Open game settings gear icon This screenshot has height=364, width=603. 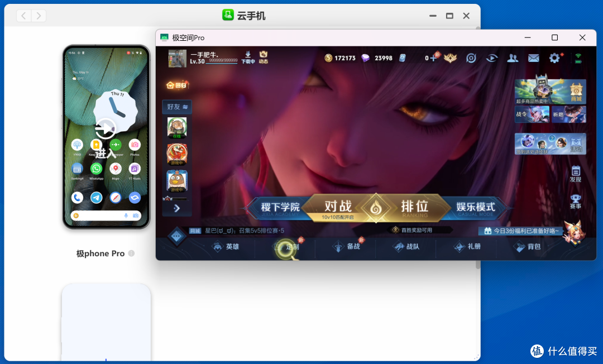coord(554,58)
